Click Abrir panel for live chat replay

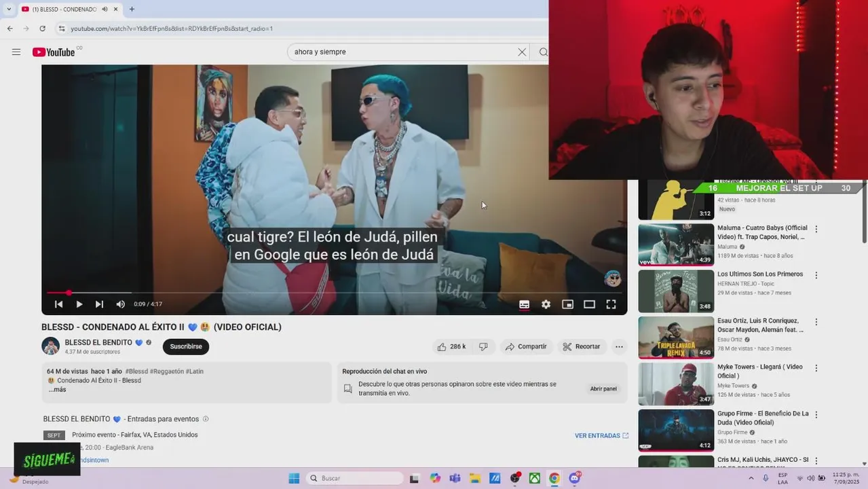[x=603, y=388]
